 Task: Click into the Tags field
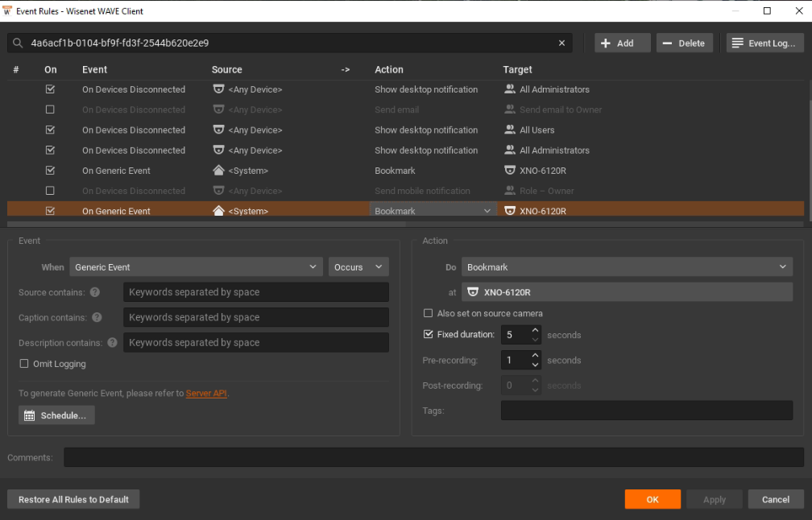click(647, 411)
